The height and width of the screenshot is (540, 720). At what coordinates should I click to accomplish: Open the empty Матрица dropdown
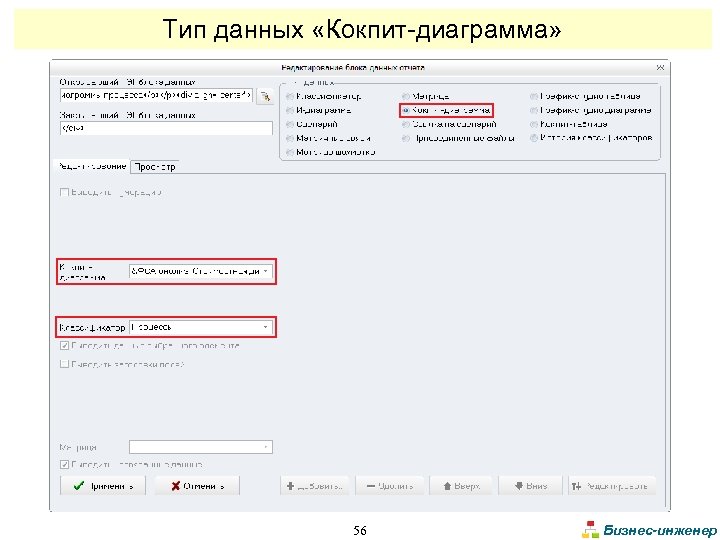201,447
